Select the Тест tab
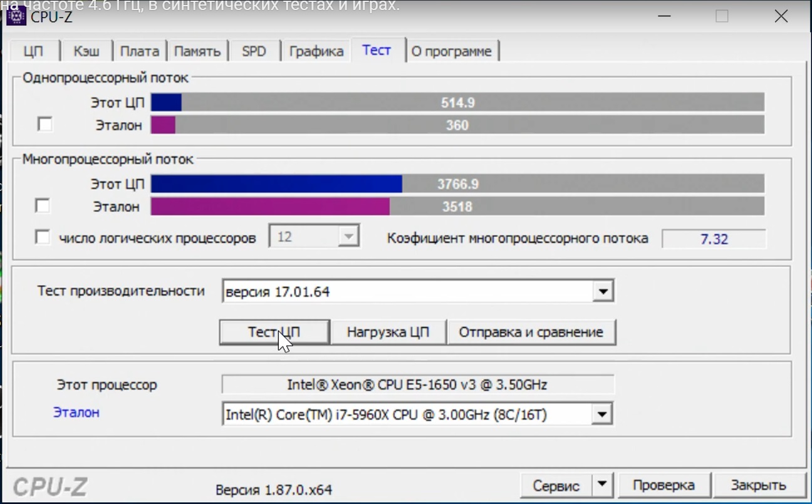This screenshot has width=812, height=504. point(377,50)
